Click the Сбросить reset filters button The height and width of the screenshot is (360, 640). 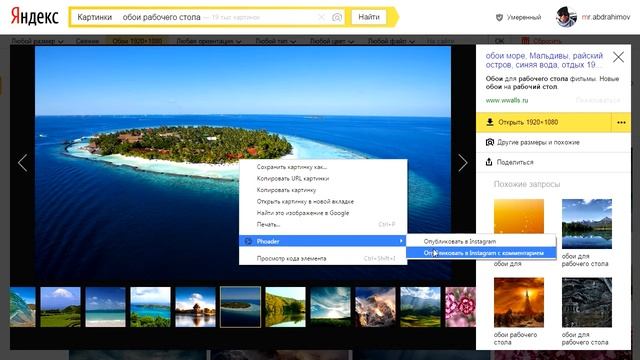(547, 41)
